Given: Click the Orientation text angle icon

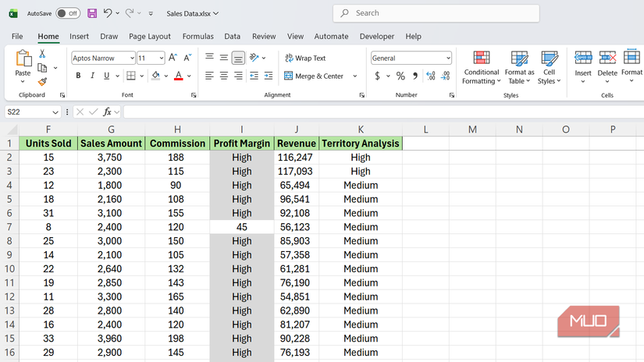Looking at the screenshot, I should (x=254, y=58).
